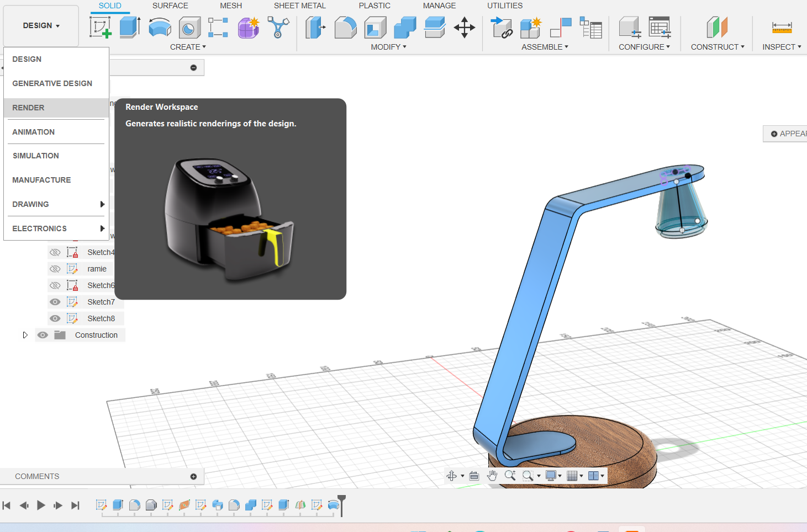The image size is (807, 532).
Task: Expand the COMMENTS panel with plus button
Action: coord(193,476)
